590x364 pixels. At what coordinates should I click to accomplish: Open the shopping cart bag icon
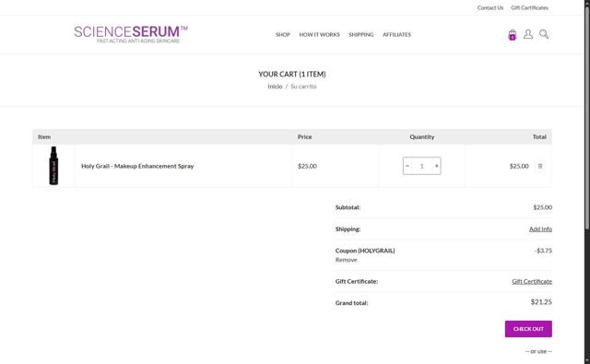(513, 35)
